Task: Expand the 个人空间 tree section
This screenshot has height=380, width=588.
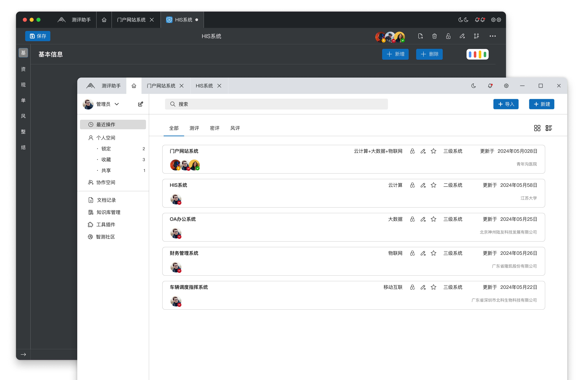Action: tap(106, 138)
